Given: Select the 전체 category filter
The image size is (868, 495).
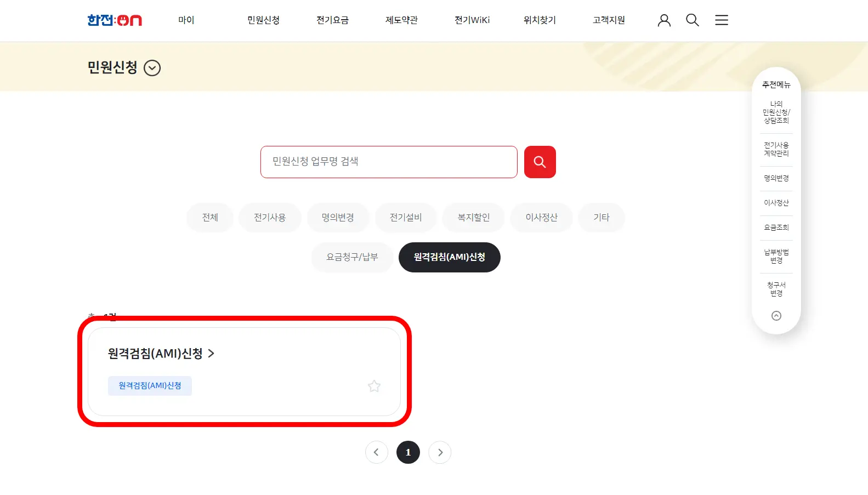Looking at the screenshot, I should pos(210,218).
